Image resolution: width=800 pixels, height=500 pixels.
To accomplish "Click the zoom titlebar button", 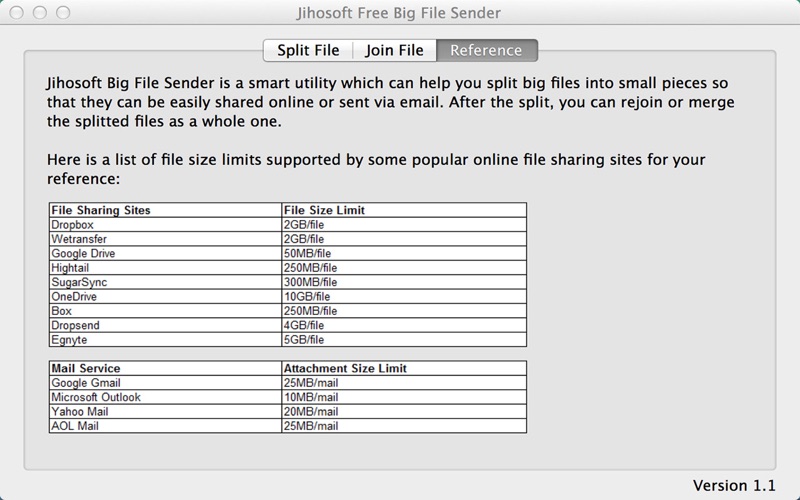I will pyautogui.click(x=63, y=12).
